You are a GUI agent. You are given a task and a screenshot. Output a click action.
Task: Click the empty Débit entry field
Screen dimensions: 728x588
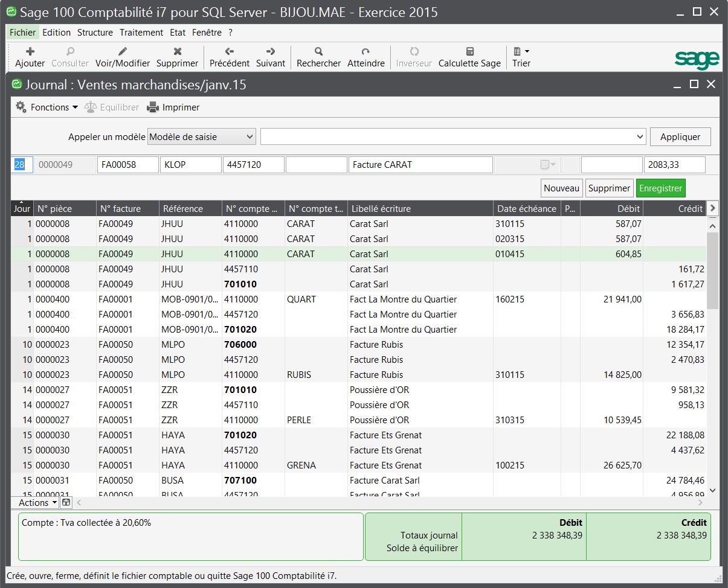tap(611, 164)
